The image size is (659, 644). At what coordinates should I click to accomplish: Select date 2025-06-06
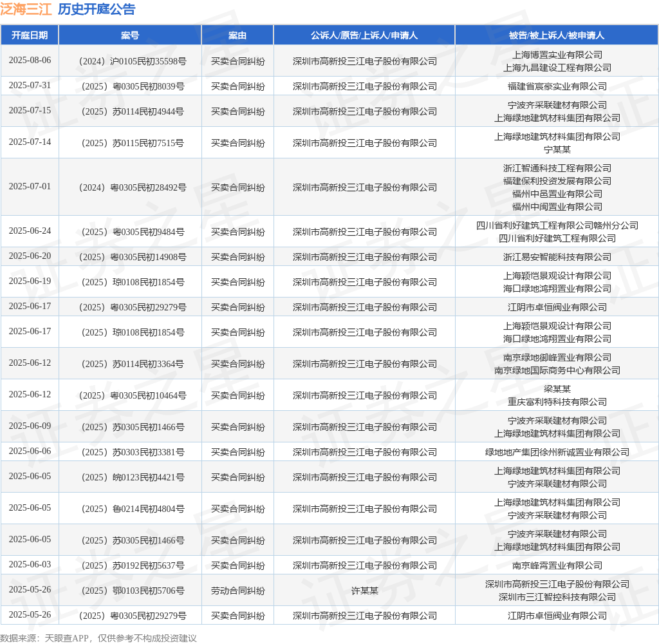(x=30, y=451)
